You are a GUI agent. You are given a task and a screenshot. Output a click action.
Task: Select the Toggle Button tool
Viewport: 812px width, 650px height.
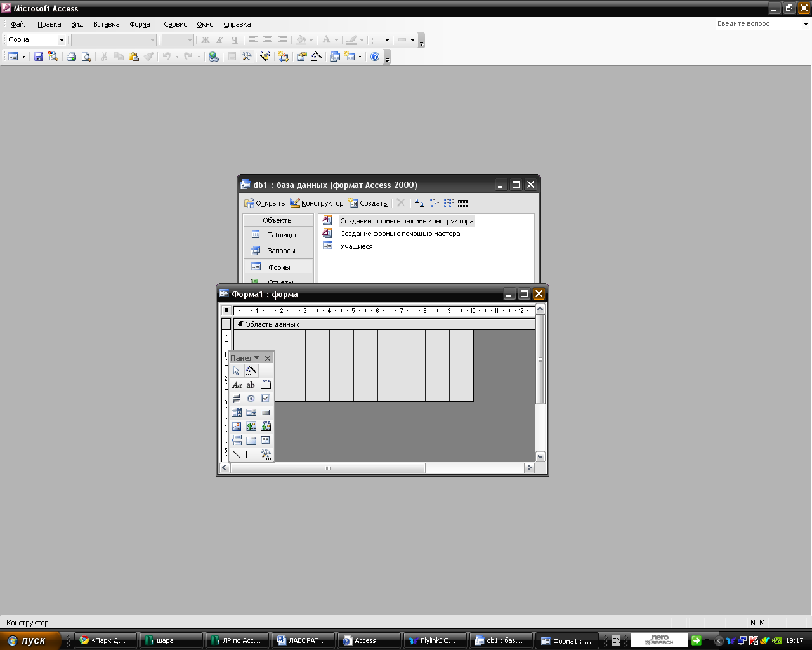pos(237,399)
